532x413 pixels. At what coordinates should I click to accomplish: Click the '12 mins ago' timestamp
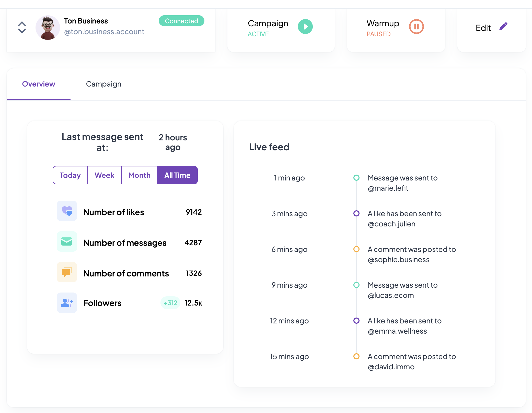tap(290, 321)
